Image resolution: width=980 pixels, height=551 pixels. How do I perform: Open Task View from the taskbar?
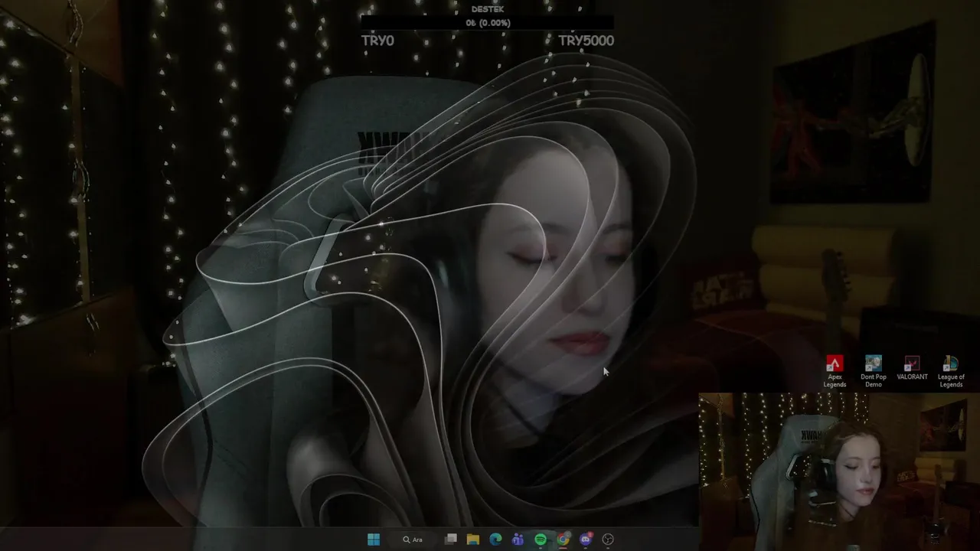click(x=451, y=540)
